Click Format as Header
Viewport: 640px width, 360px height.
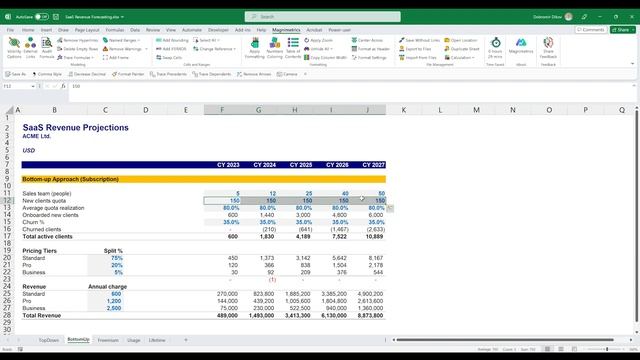371,49
